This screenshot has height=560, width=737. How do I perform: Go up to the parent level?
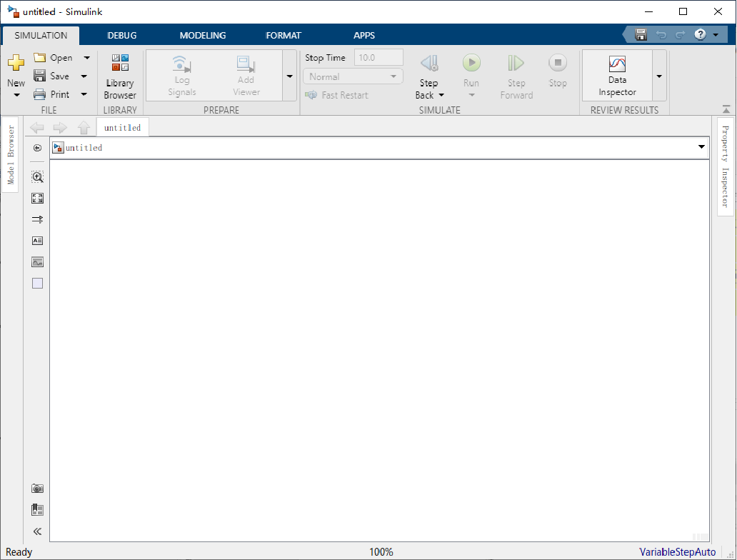[84, 127]
